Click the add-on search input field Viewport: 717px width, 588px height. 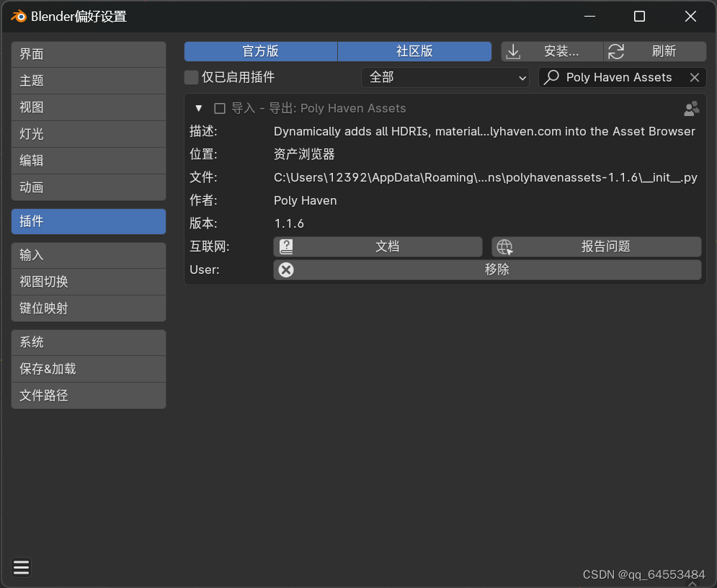(623, 77)
